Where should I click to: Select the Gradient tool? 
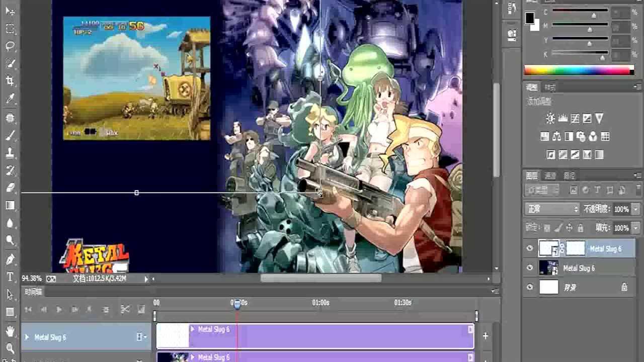click(x=10, y=205)
